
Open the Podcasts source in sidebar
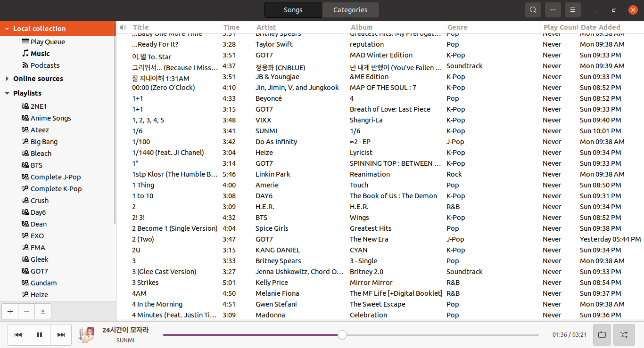45,65
